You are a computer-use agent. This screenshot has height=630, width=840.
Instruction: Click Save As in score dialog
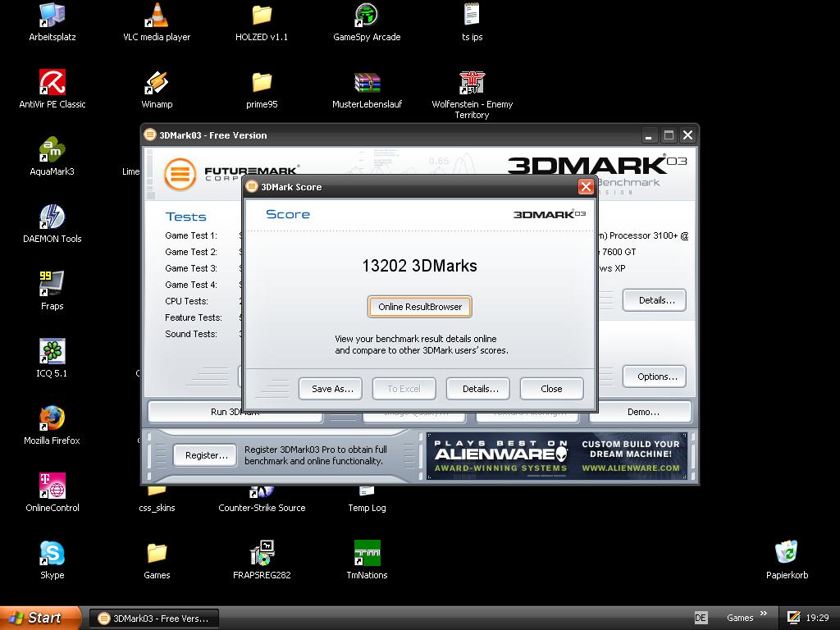pos(330,389)
